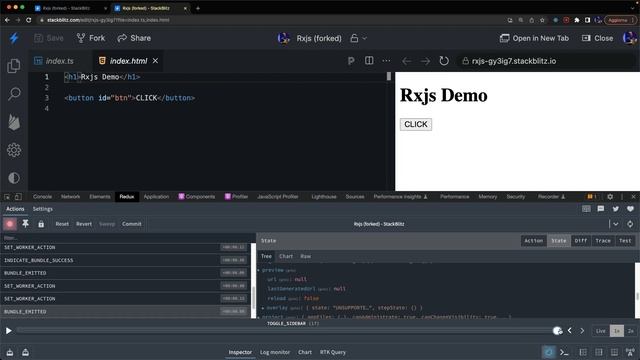
Task: Open the Twitter icon link
Action: point(616,209)
